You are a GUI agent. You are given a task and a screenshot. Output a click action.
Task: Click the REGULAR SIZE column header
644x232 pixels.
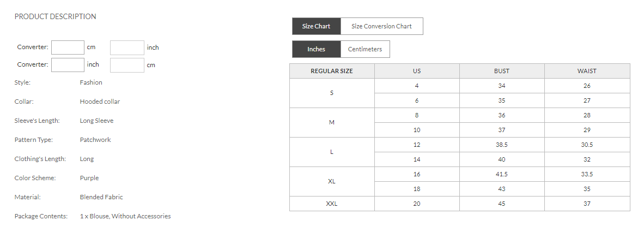coord(332,71)
